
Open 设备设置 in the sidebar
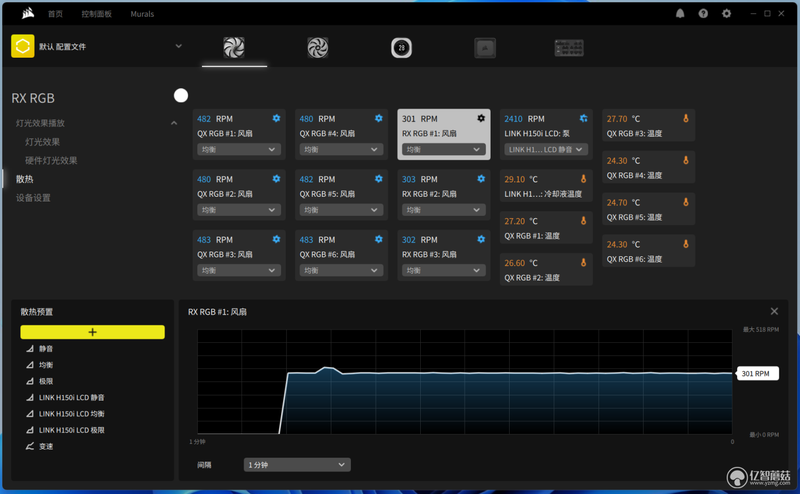coord(33,197)
